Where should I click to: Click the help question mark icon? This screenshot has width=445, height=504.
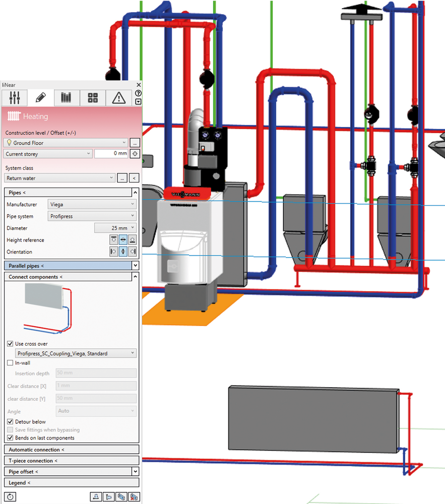point(139,93)
